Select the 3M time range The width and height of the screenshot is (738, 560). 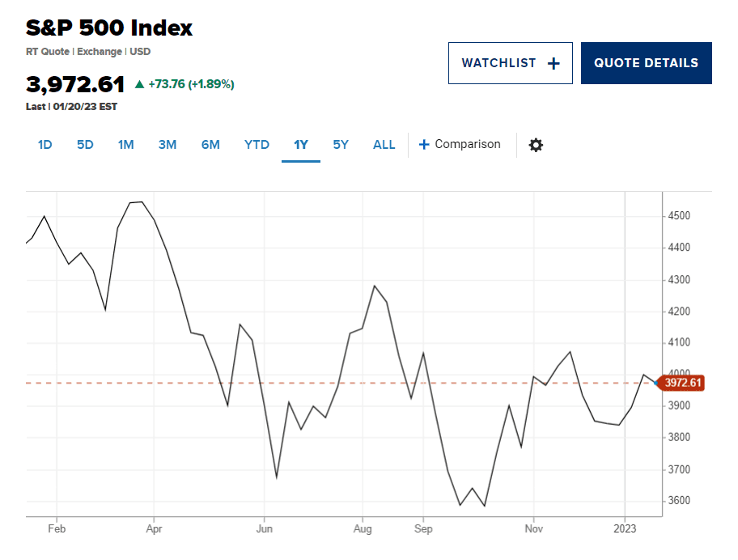point(167,145)
